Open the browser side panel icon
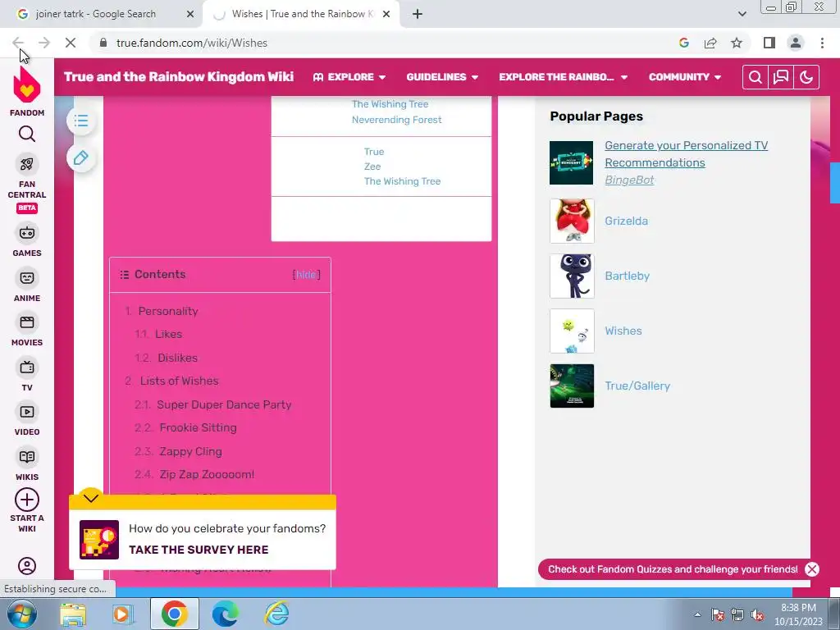The image size is (840, 630). click(x=769, y=43)
